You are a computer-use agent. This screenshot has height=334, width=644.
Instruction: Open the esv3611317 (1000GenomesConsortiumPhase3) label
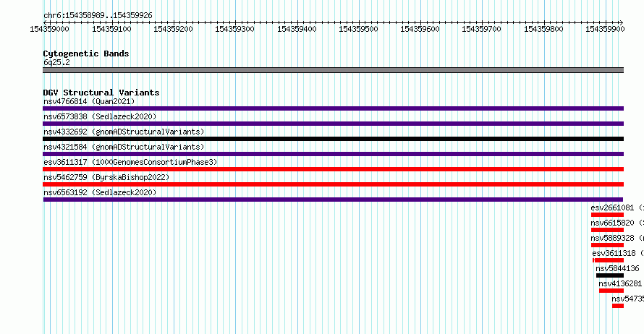click(x=130, y=162)
